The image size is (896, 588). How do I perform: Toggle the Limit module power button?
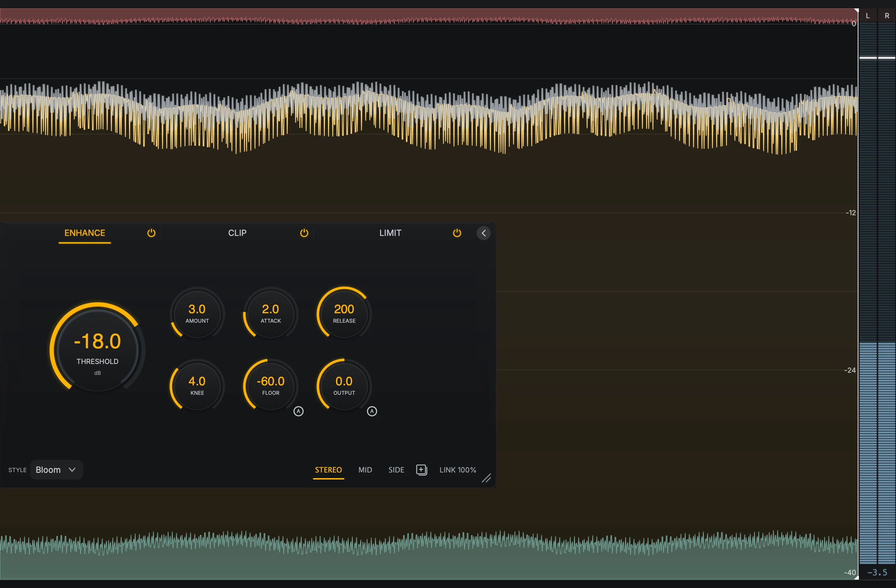point(457,233)
